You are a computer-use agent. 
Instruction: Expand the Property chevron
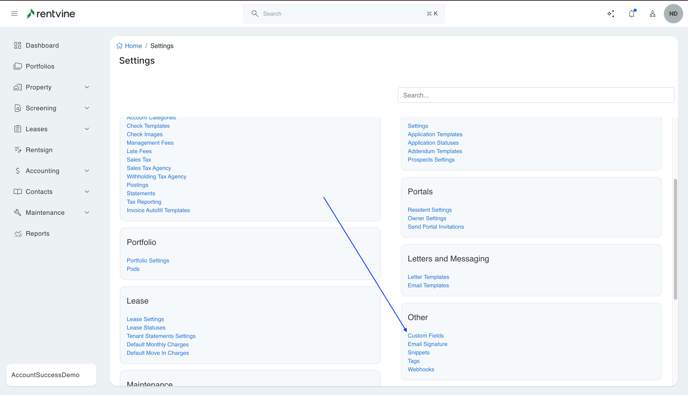[x=87, y=87]
